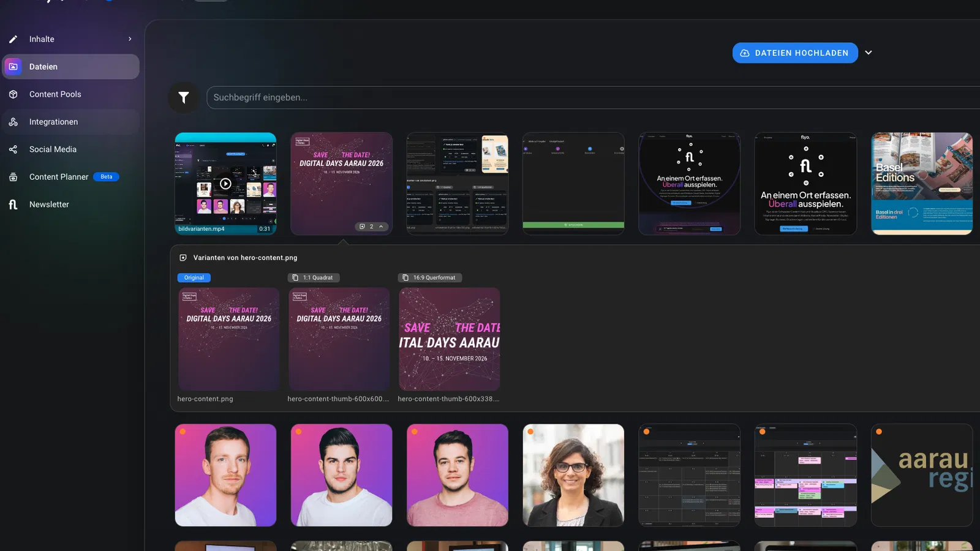Open the dropdown arrow beside Dateien hochladen

869,53
